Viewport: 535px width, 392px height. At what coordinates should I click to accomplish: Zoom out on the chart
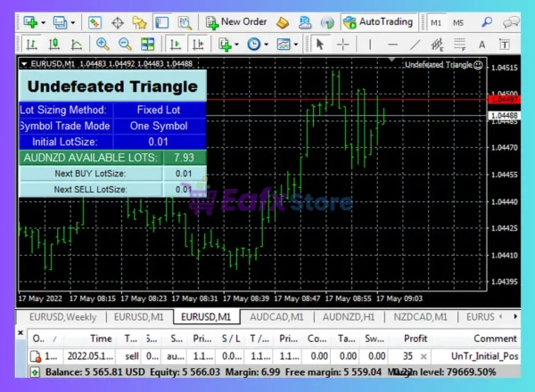(125, 45)
